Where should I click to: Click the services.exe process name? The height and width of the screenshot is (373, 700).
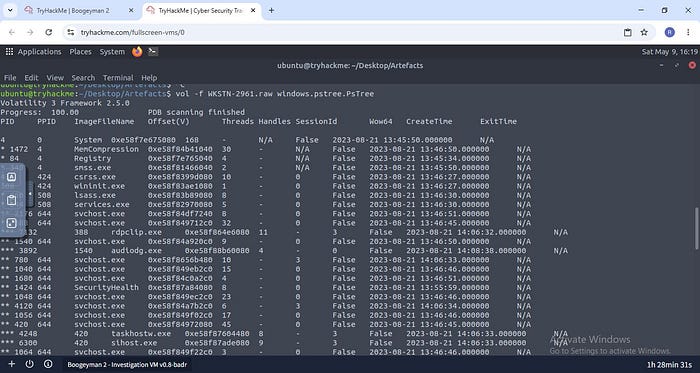[x=102, y=205]
